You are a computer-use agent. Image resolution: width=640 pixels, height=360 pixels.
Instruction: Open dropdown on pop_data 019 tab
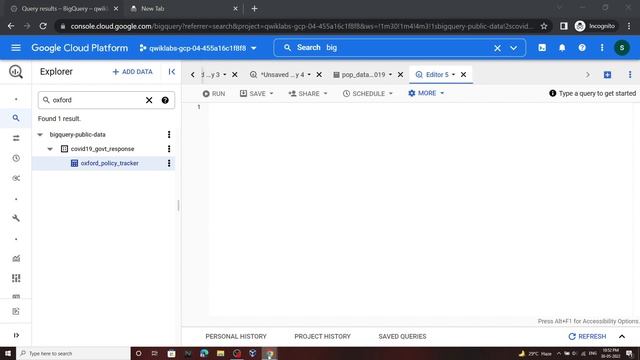point(390,75)
